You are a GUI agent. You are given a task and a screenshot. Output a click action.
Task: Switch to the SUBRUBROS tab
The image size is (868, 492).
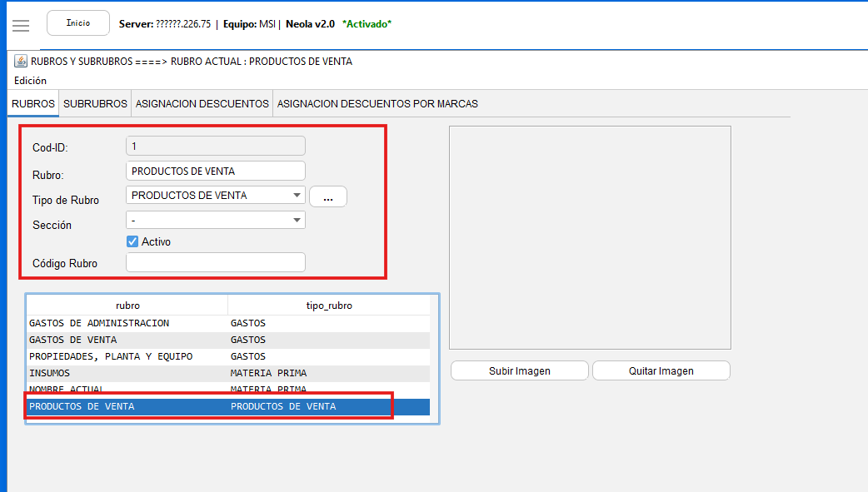[95, 104]
